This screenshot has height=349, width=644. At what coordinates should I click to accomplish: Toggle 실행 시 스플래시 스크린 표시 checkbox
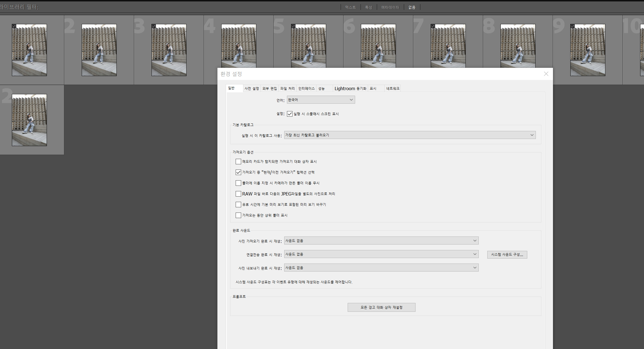(289, 114)
